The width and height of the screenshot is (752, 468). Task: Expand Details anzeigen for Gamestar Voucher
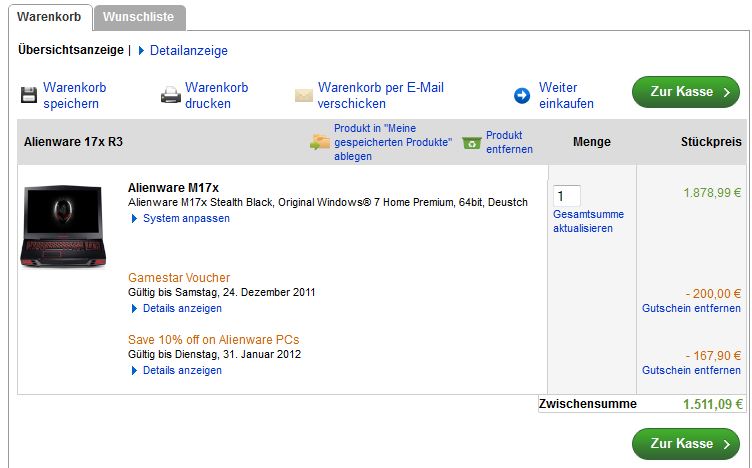pos(181,308)
